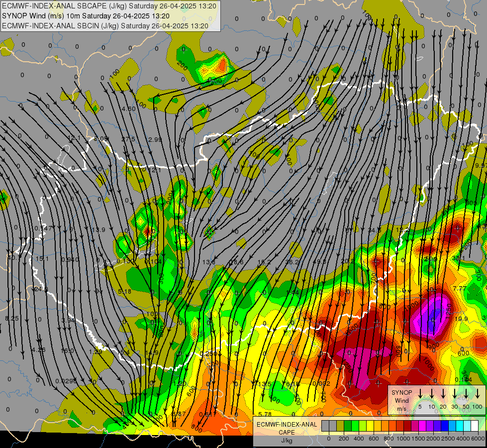This screenshot has width=487, height=448.
Task: Click the 34.5 value on the map
Action: (375, 230)
